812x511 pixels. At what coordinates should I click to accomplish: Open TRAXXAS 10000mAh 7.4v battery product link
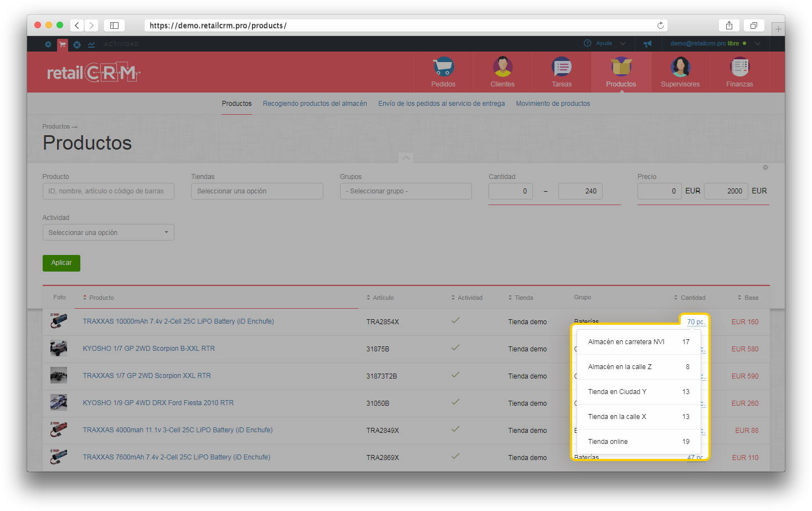[178, 321]
